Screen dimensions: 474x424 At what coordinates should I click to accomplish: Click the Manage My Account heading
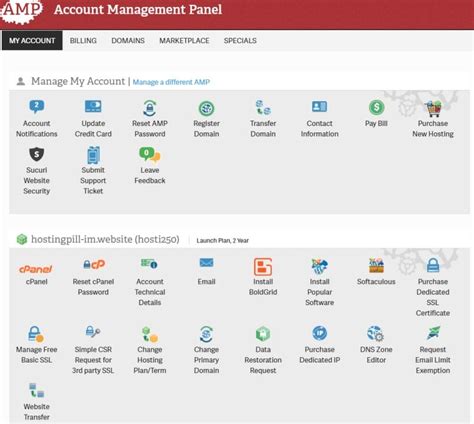click(78, 81)
